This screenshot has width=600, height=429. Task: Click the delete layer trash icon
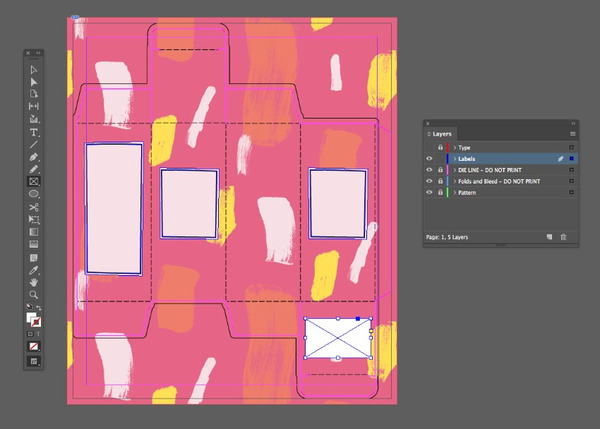[563, 237]
